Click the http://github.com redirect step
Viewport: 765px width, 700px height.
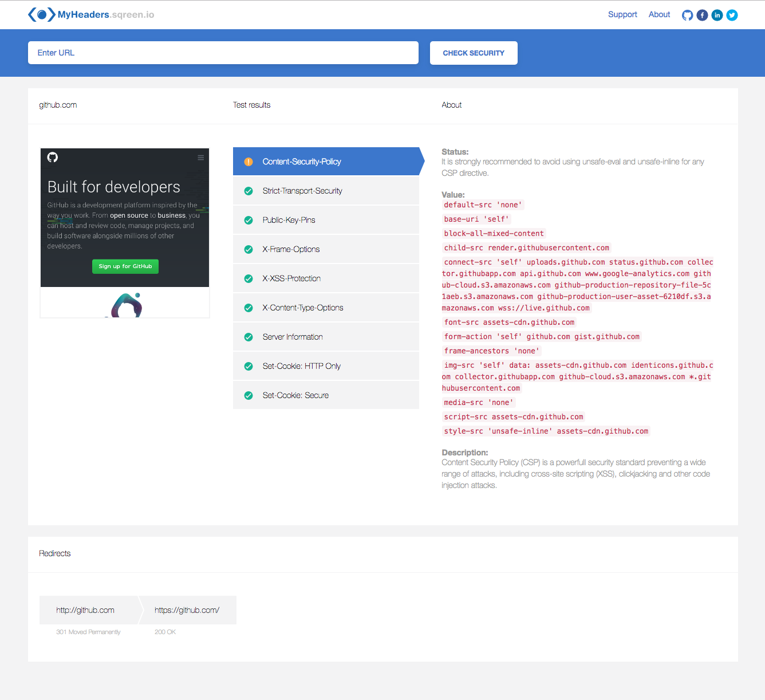(89, 610)
